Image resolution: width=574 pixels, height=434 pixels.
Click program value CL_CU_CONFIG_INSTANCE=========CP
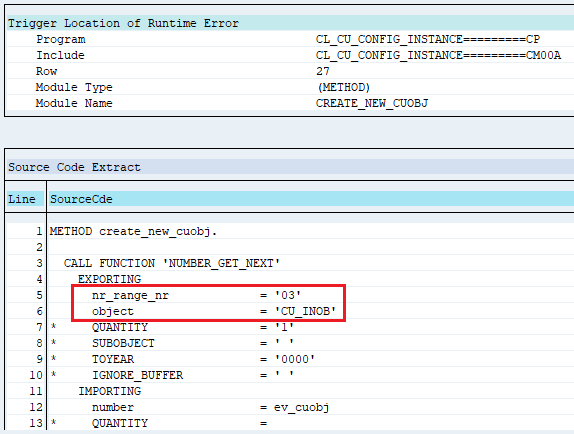click(428, 39)
